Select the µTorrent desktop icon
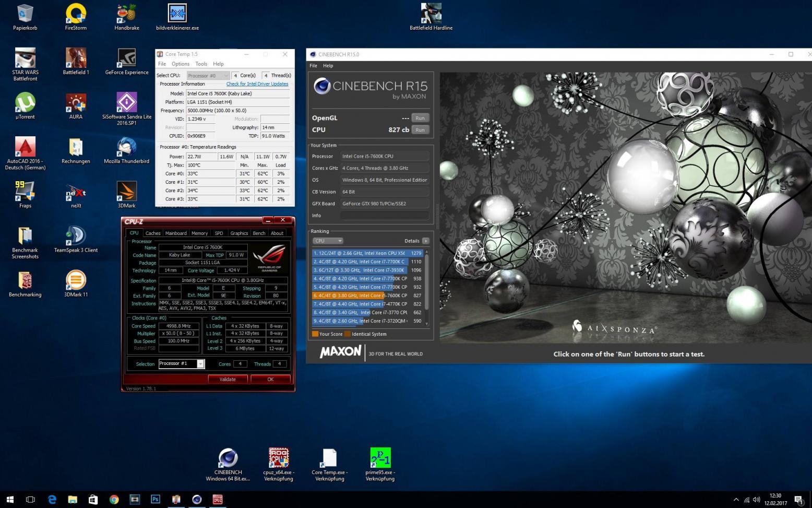This screenshot has height=508, width=812. 25,105
